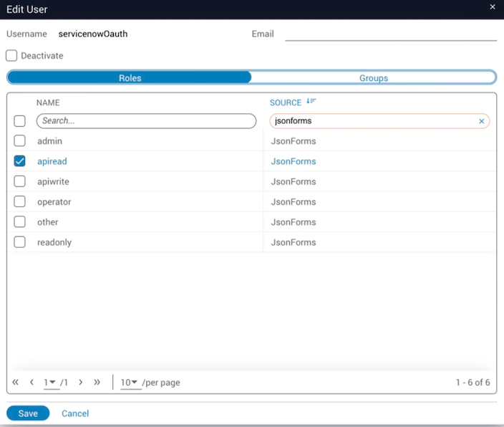Image resolution: width=504 pixels, height=427 pixels.
Task: Jump to the last page of roles
Action: coord(97,383)
